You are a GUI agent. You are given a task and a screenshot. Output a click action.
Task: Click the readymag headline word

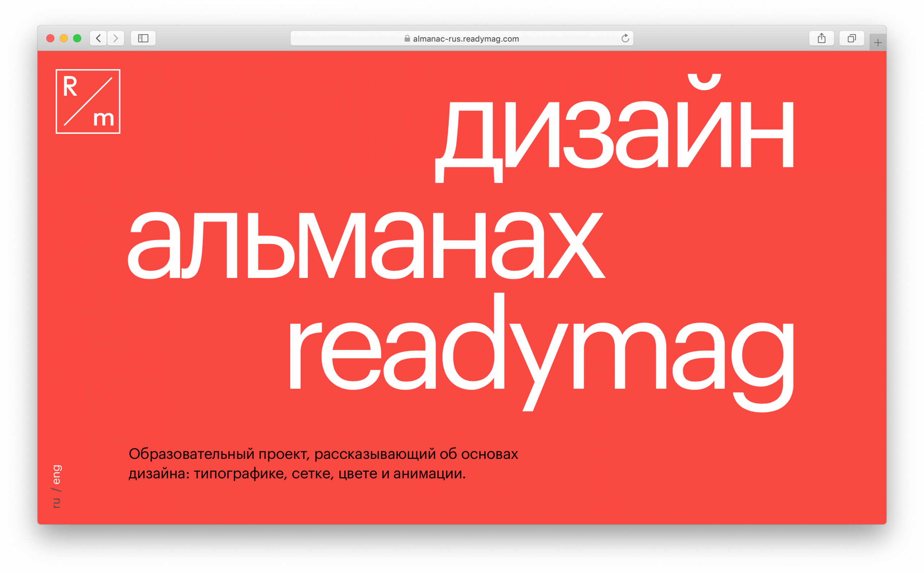[x=542, y=352]
